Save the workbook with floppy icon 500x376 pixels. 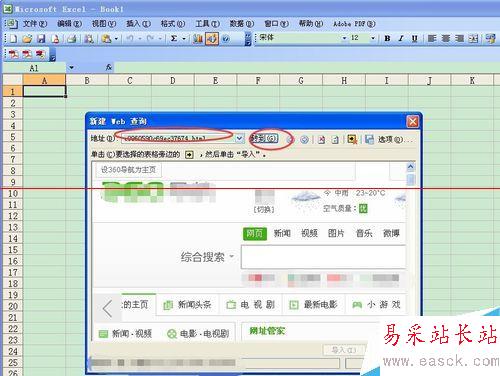click(41, 39)
